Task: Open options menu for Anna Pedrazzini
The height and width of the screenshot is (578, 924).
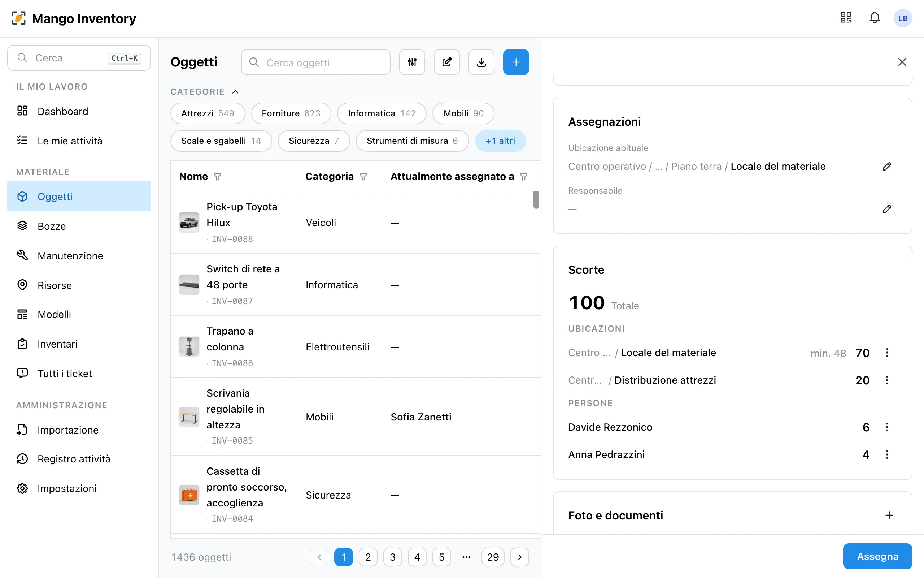Action: click(x=887, y=454)
